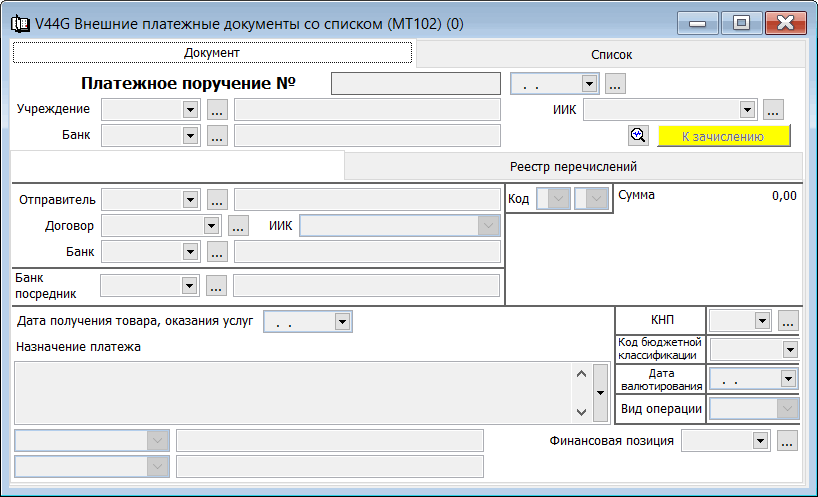
Task: Click the magnifier search icon near К зачислению
Action: pyautogui.click(x=637, y=136)
